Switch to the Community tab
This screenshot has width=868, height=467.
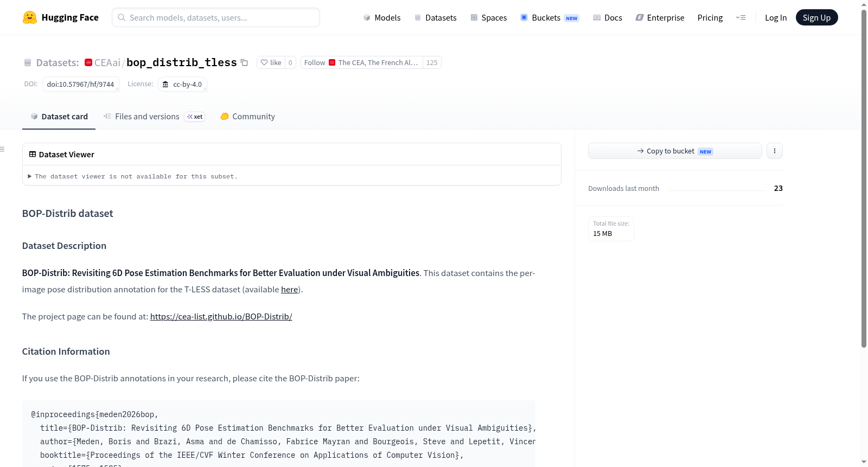(x=247, y=117)
